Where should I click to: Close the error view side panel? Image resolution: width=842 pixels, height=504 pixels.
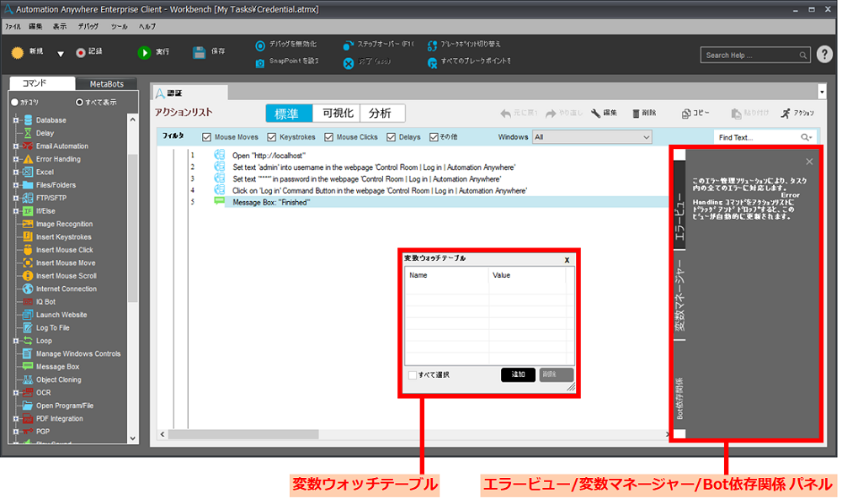coord(809,162)
